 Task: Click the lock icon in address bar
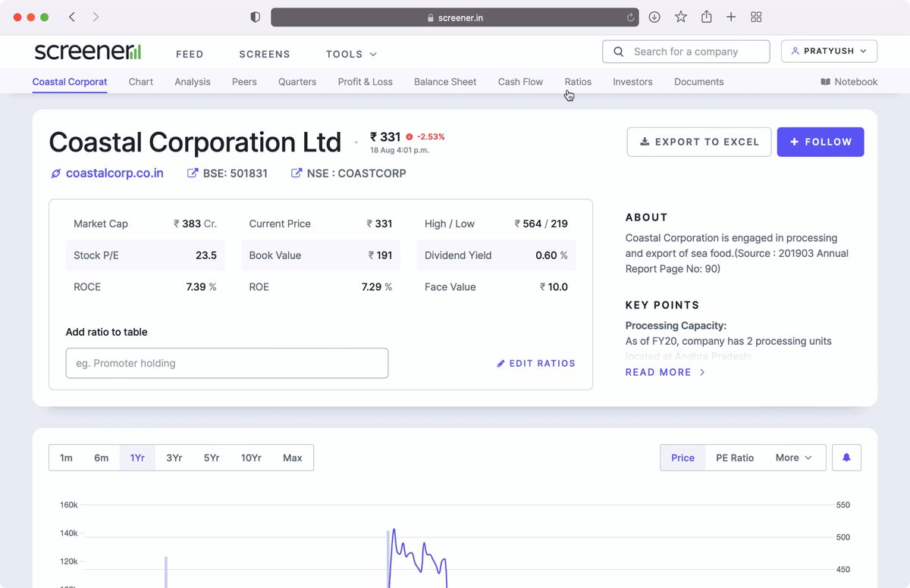431,17
